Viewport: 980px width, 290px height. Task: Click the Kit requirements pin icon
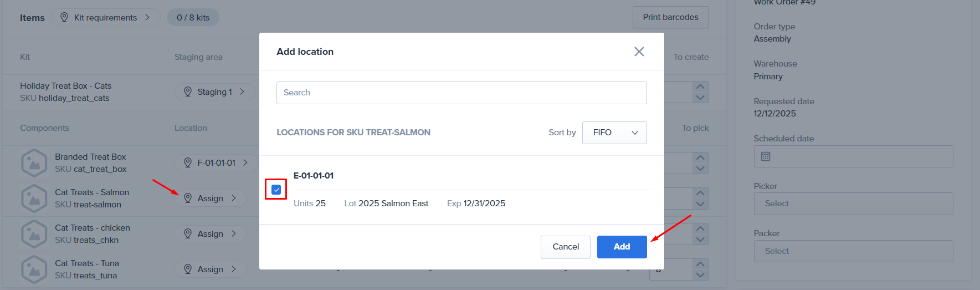(x=64, y=17)
